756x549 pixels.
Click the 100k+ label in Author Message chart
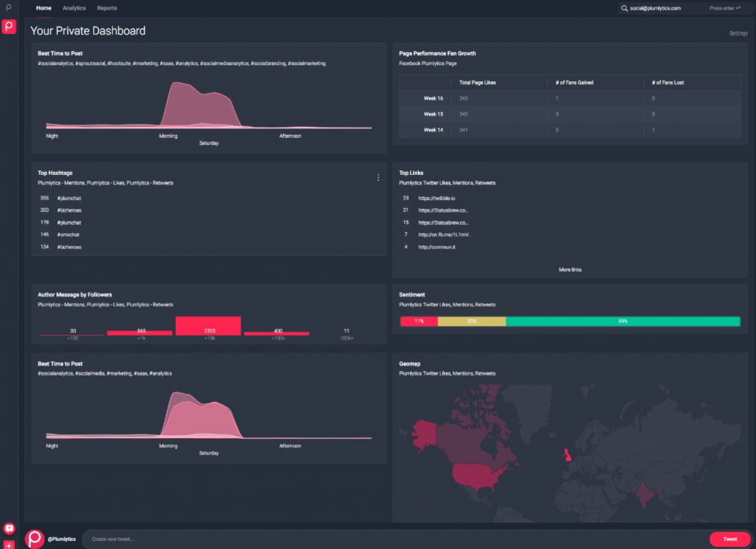[346, 339]
